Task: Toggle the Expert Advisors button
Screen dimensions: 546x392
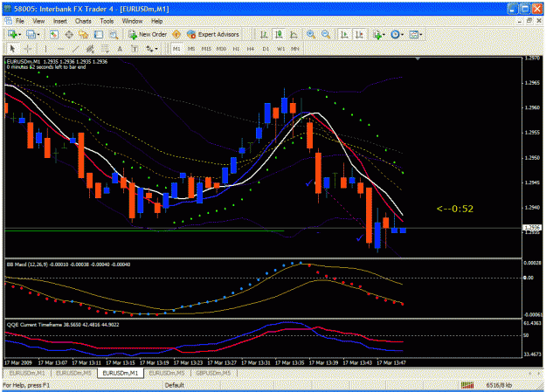Action: click(x=213, y=34)
